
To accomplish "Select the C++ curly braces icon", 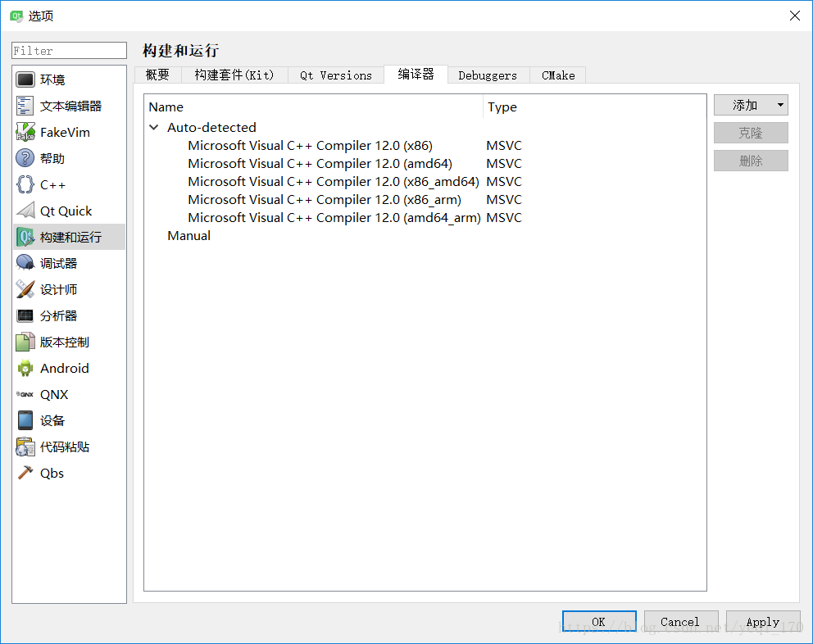I will pyautogui.click(x=25, y=184).
